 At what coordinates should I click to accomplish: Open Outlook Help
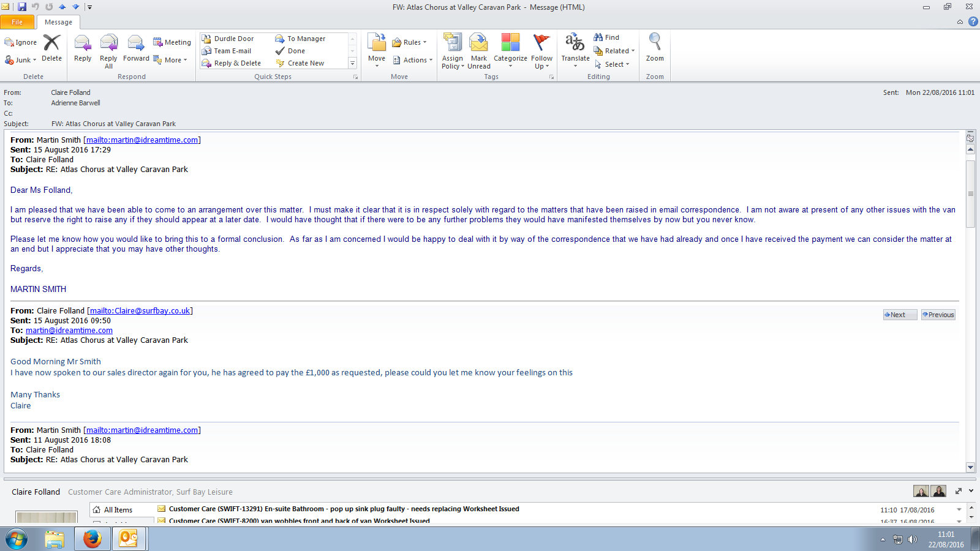click(x=973, y=21)
